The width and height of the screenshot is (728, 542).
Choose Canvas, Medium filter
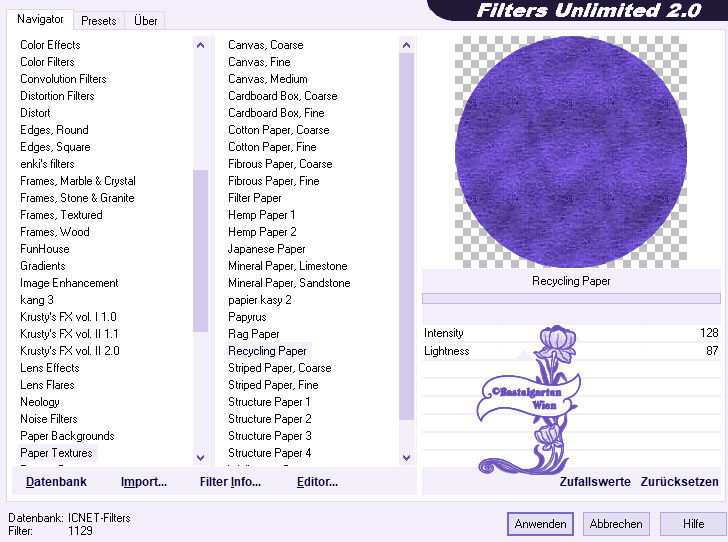tap(267, 79)
